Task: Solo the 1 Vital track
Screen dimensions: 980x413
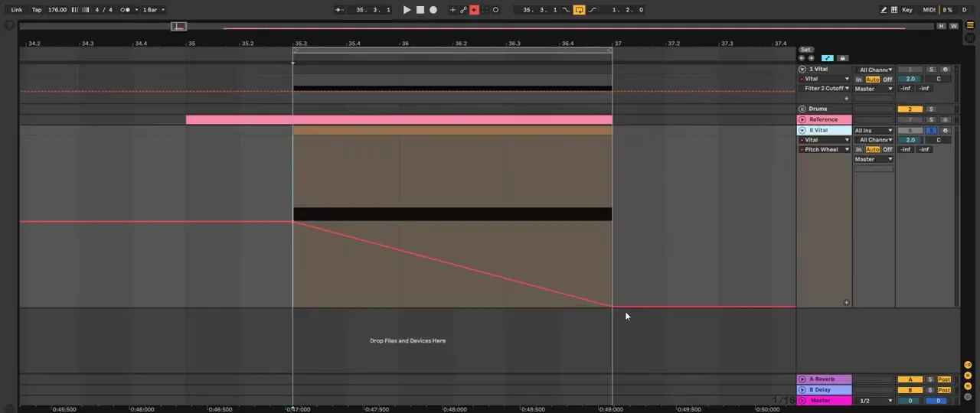Action: [932, 70]
